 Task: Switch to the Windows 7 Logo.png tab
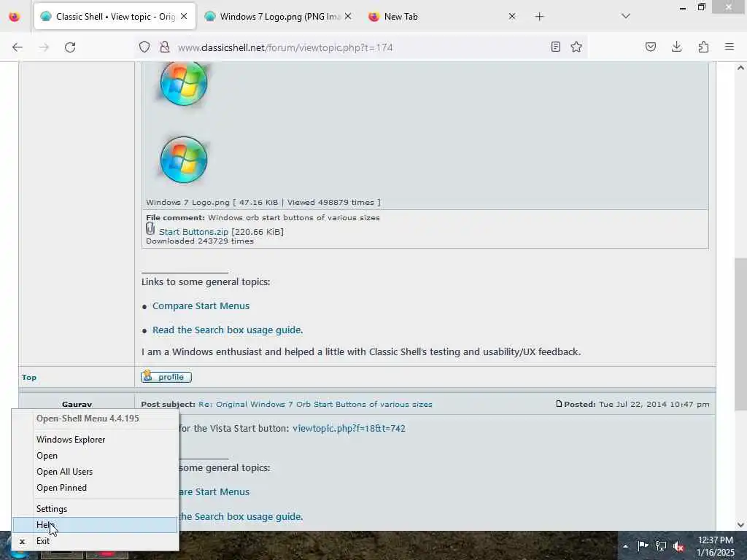(279, 16)
